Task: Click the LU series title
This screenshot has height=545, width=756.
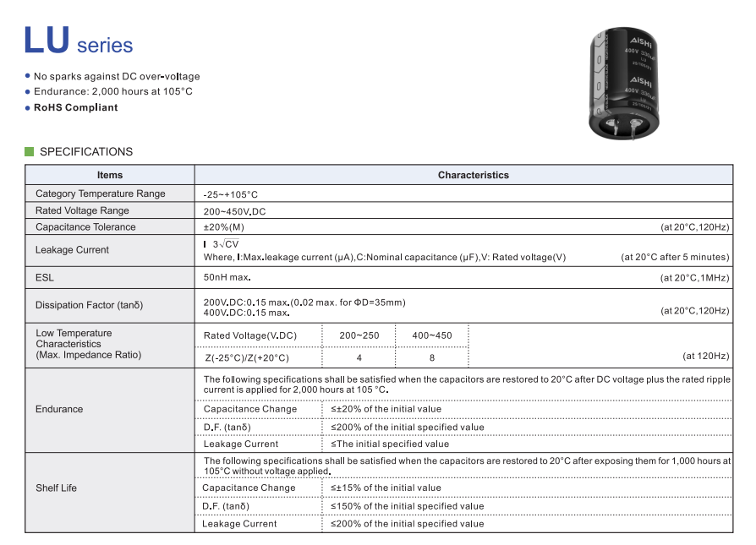Action: (78, 41)
